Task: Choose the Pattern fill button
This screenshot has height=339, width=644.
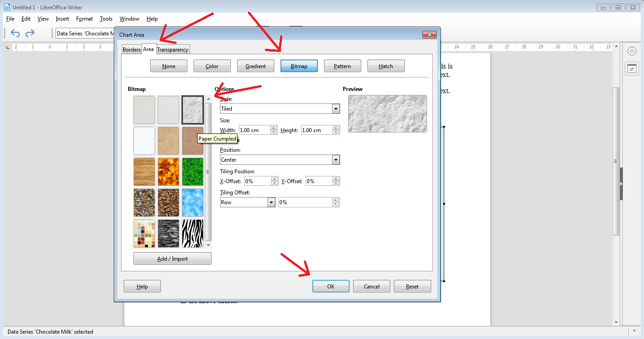Action: coord(342,66)
